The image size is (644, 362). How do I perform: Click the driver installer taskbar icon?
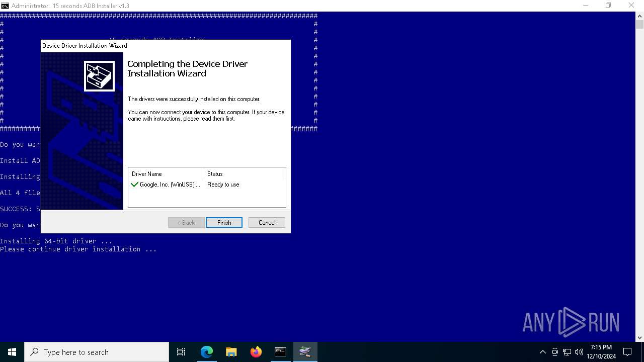tap(305, 352)
